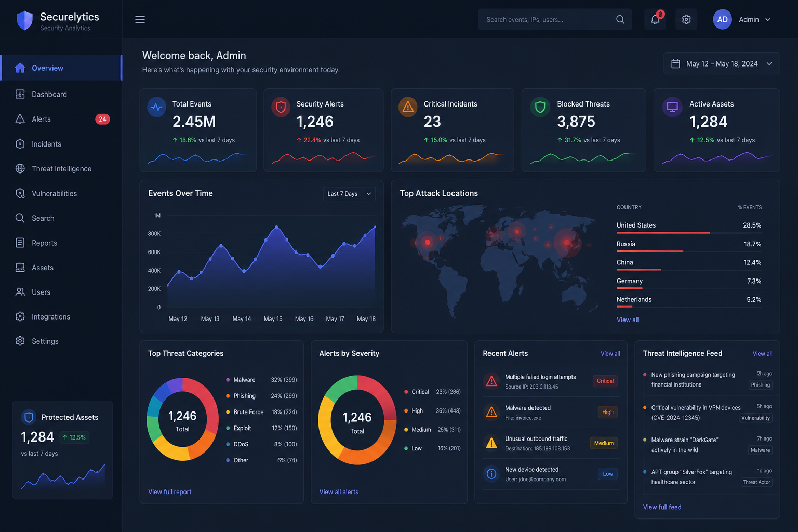Click the Medium severity tag
Screen dimensions: 798x532
(x=604, y=443)
